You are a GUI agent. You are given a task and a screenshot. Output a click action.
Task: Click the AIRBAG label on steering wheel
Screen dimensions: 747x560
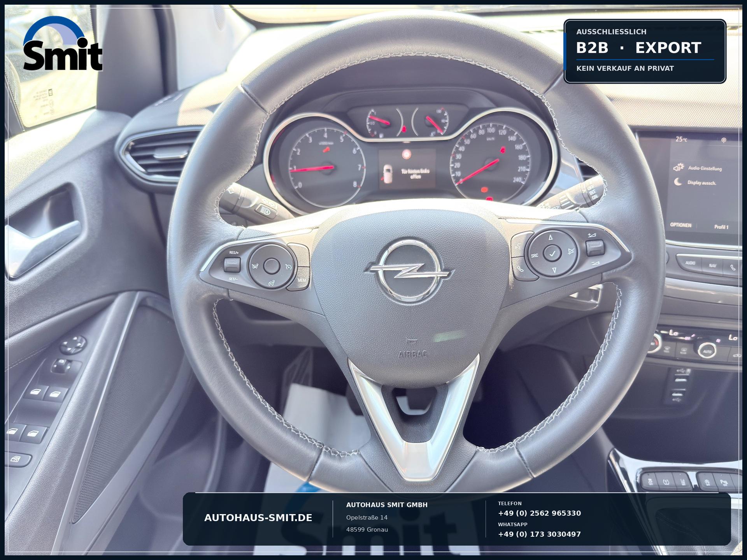point(412,354)
